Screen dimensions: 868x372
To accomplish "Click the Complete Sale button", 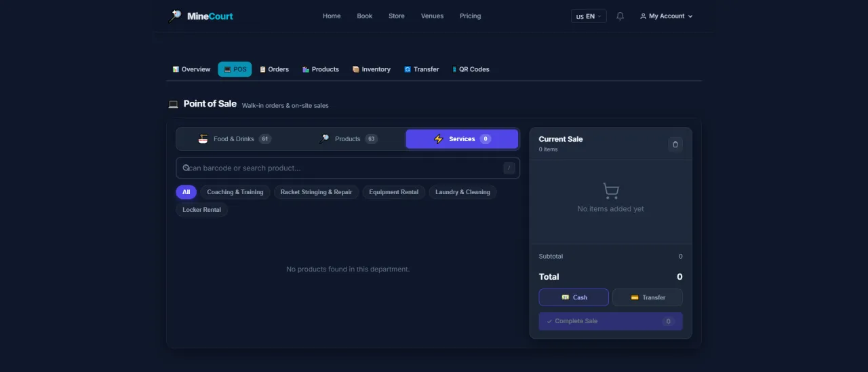I will (611, 321).
